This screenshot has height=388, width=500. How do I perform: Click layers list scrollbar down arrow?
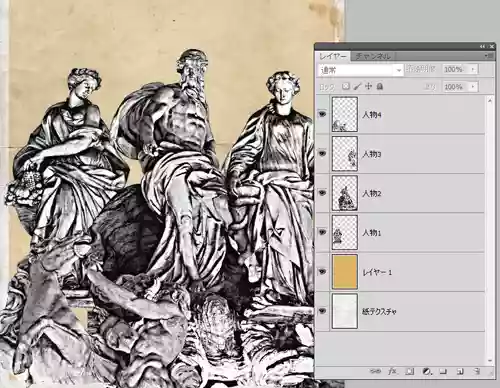[490, 360]
